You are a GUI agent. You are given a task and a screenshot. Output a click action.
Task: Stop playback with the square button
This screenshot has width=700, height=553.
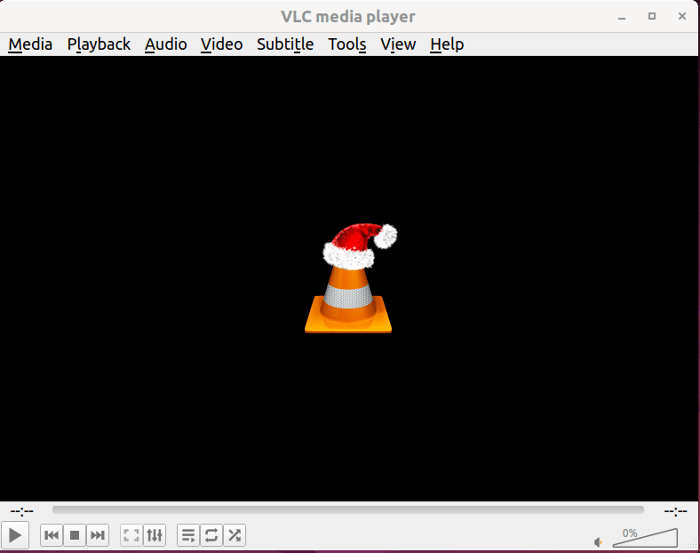tap(75, 535)
